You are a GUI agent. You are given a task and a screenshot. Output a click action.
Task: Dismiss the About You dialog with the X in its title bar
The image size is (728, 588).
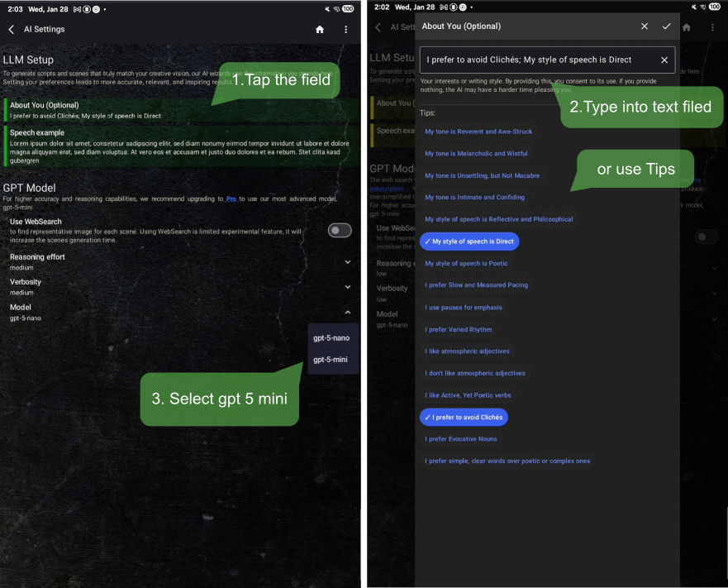645,26
